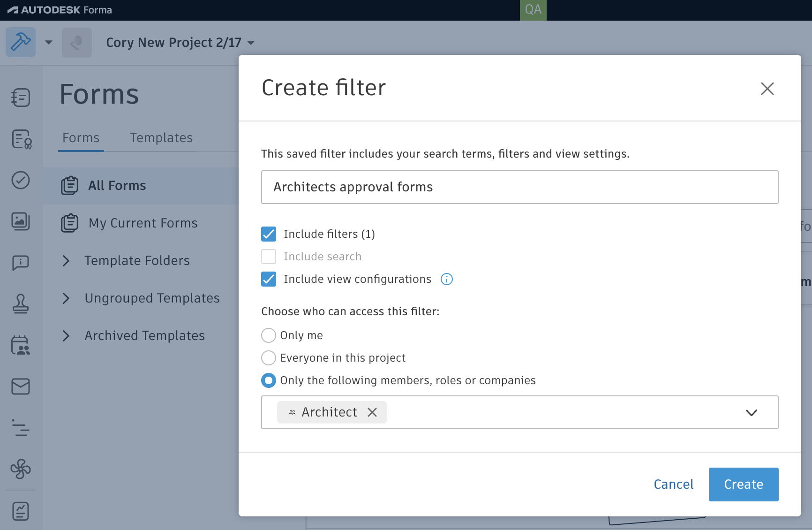Expand Archived Templates chevron
812x530 pixels.
click(66, 336)
